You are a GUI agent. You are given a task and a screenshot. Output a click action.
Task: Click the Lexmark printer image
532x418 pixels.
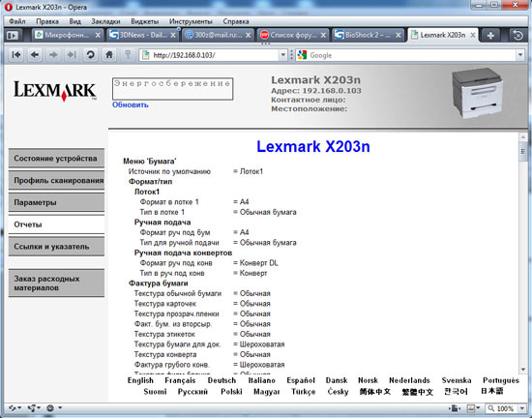(x=478, y=93)
